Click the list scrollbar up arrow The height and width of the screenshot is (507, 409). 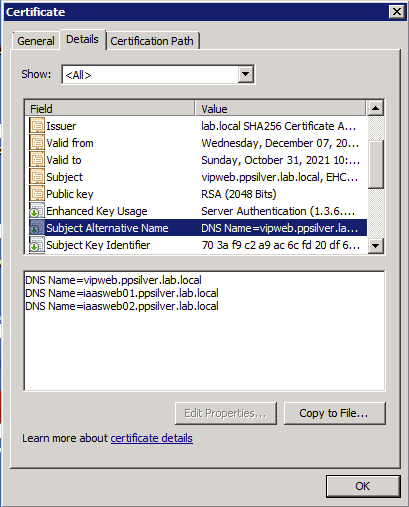376,108
